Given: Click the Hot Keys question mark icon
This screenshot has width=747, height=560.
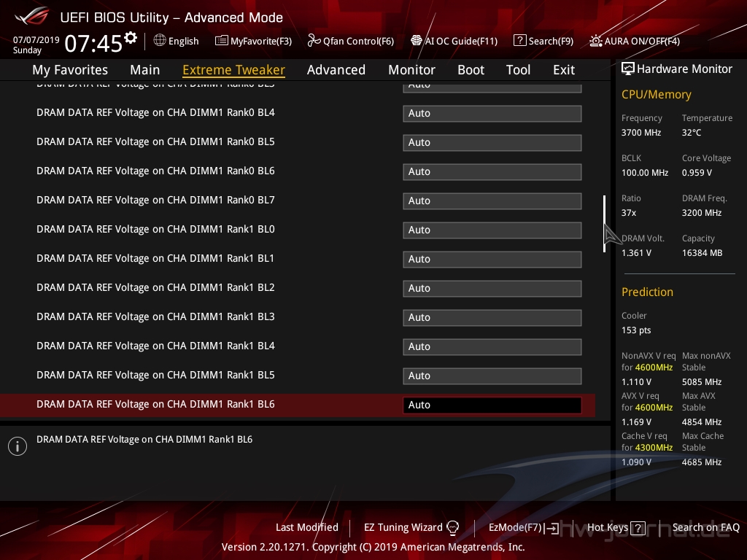Looking at the screenshot, I should [x=638, y=528].
